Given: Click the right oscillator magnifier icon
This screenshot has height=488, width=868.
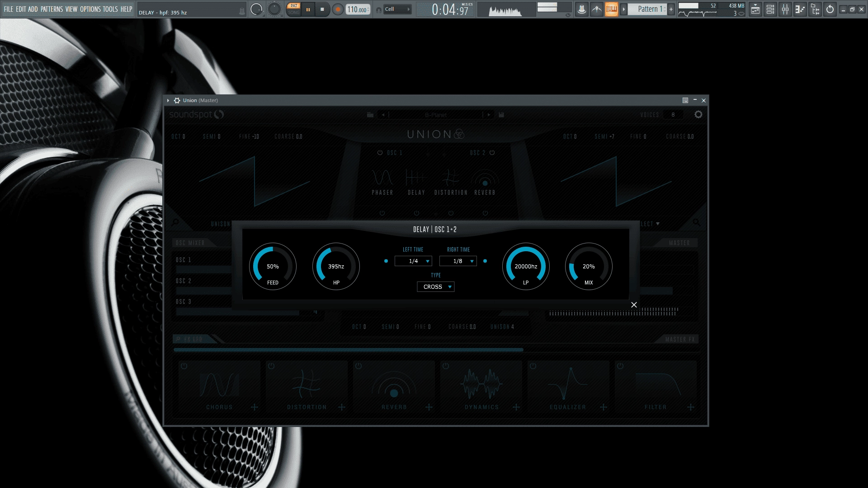Looking at the screenshot, I should (696, 222).
